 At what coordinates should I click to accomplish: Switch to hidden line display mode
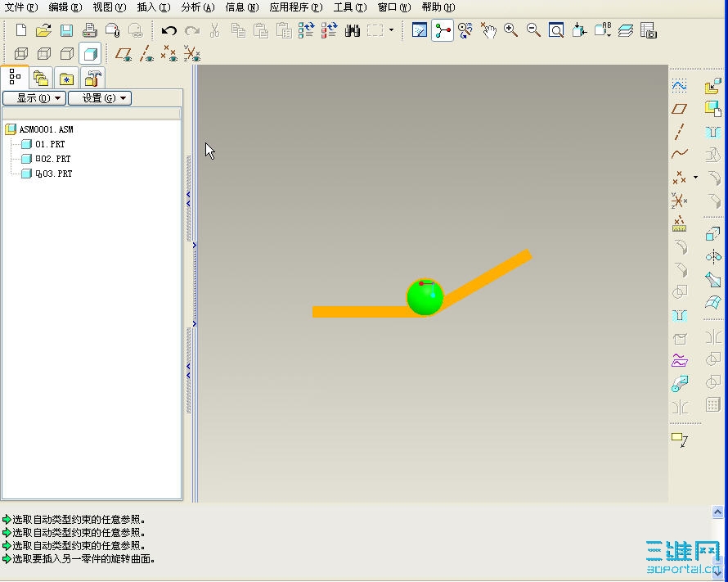click(x=44, y=54)
